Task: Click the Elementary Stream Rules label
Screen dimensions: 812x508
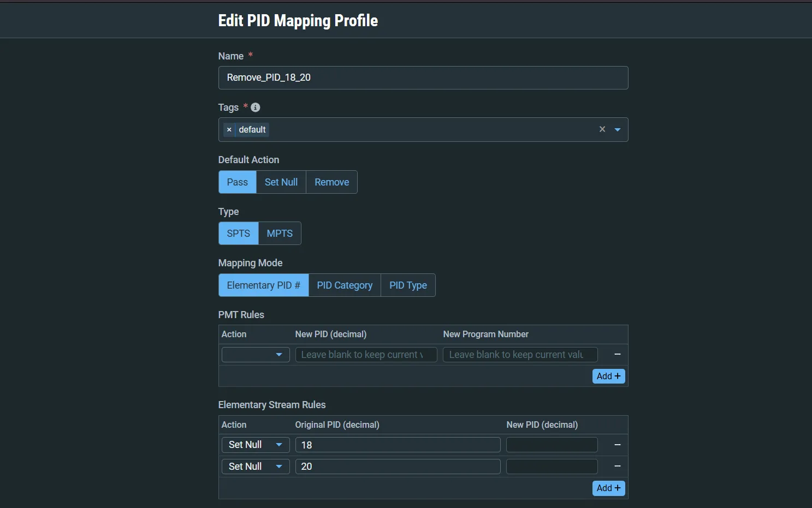Action: tap(272, 405)
